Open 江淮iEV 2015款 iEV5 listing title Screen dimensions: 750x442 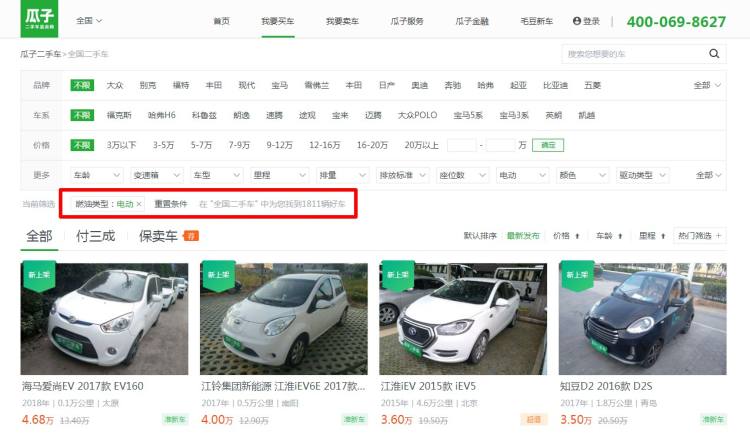click(428, 387)
